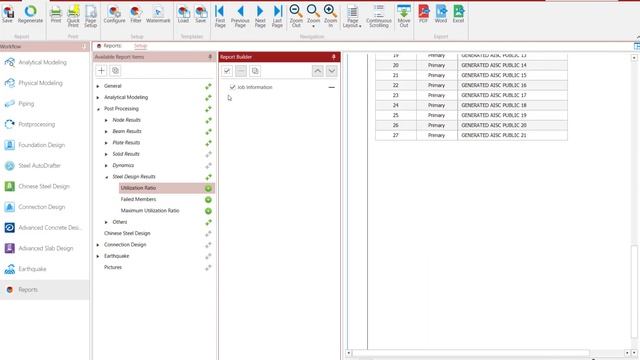This screenshot has height=360, width=640.
Task: Open the Piping workflow
Action: coord(44,104)
